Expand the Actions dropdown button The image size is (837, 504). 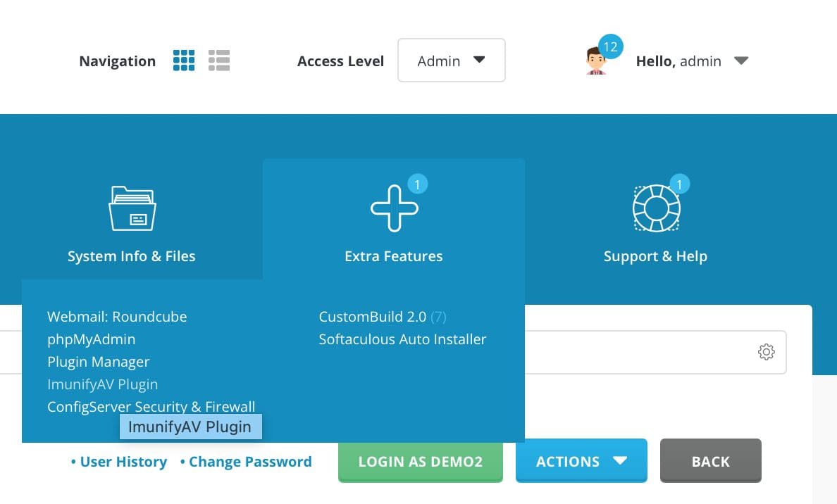pyautogui.click(x=581, y=462)
